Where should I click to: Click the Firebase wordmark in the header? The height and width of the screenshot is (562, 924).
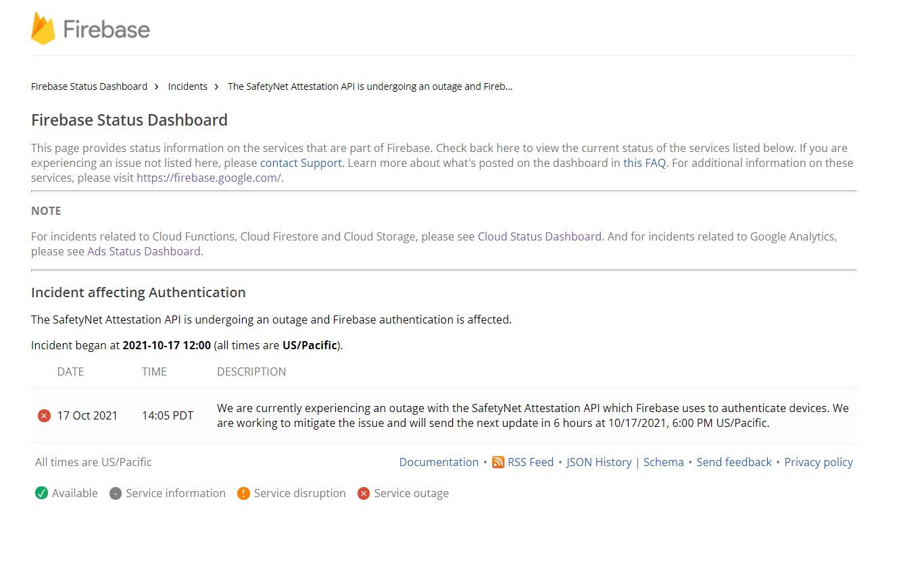106,29
